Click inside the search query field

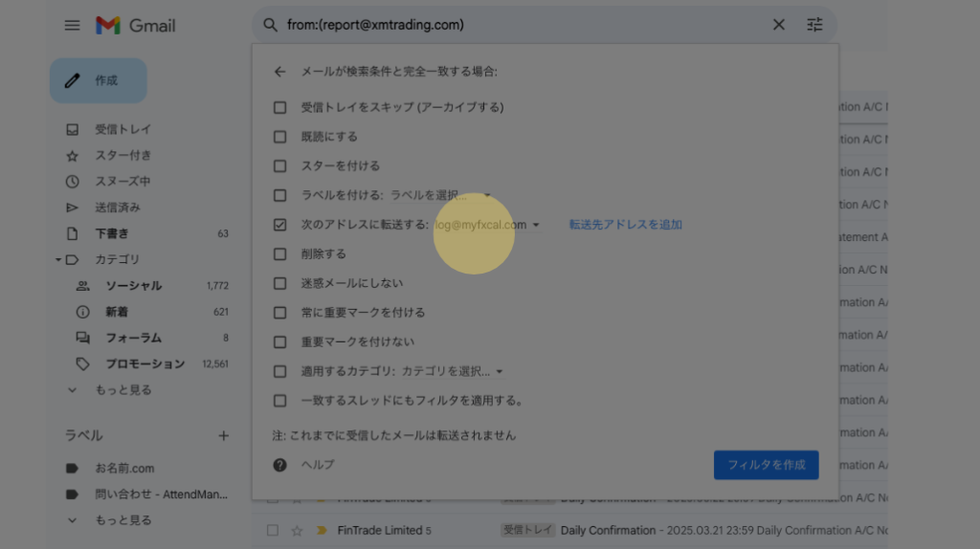[517, 25]
